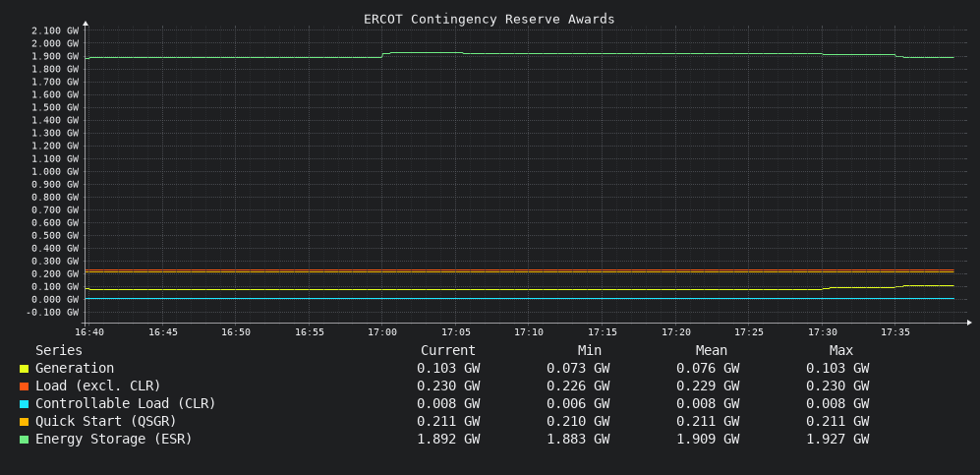Click the amber Quick Start (QSGR) swatch
The width and height of the screenshot is (980, 475).
pos(24,422)
